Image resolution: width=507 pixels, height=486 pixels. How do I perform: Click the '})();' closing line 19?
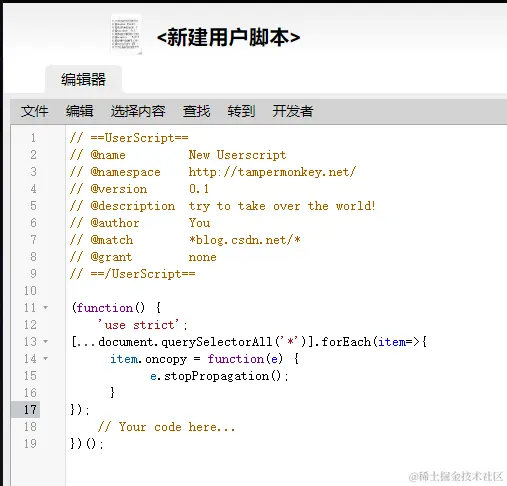click(x=87, y=444)
